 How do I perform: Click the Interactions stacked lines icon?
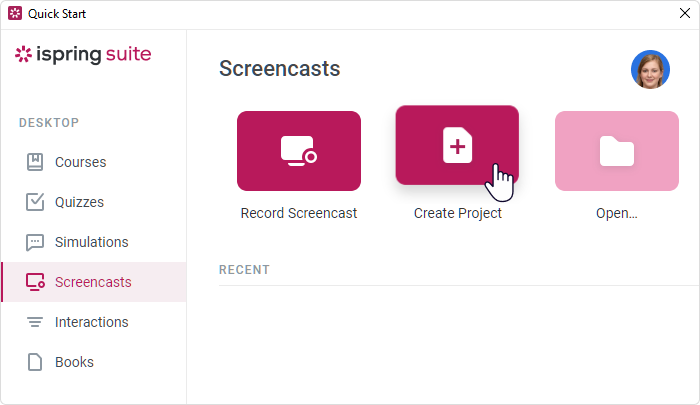35,322
